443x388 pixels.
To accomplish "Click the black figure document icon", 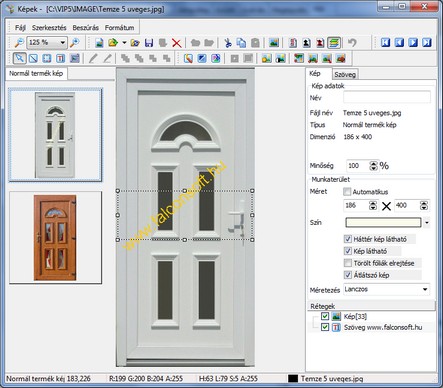I will coord(306,43).
